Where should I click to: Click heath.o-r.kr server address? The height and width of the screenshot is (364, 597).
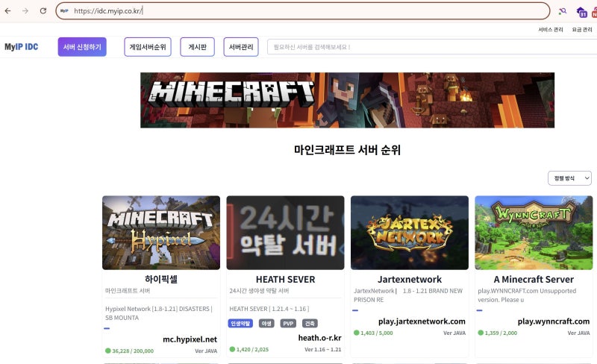pyautogui.click(x=320, y=338)
